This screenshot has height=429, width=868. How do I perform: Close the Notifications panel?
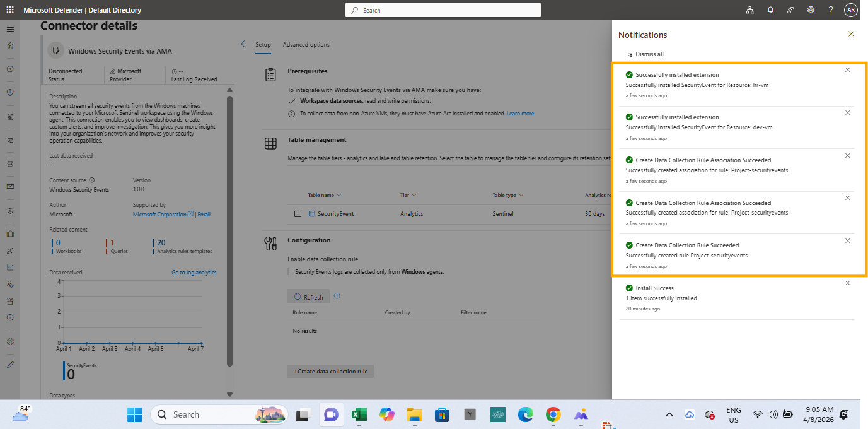click(x=851, y=34)
